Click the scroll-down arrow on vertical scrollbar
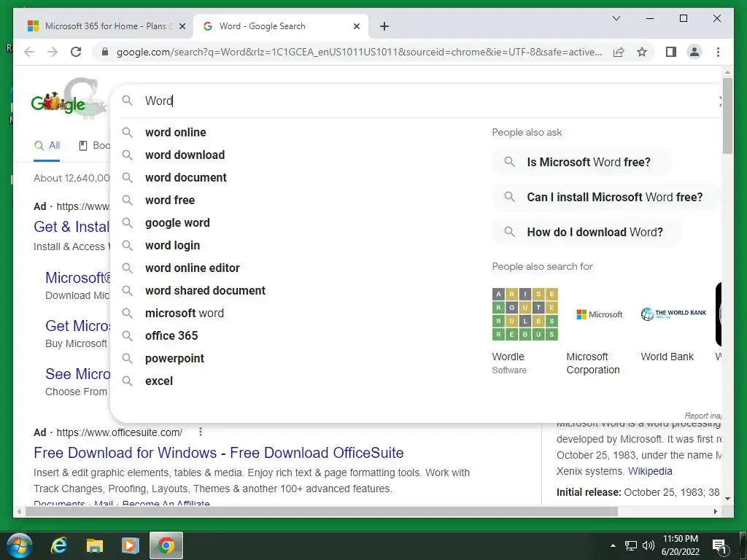The width and height of the screenshot is (747, 560). (727, 499)
